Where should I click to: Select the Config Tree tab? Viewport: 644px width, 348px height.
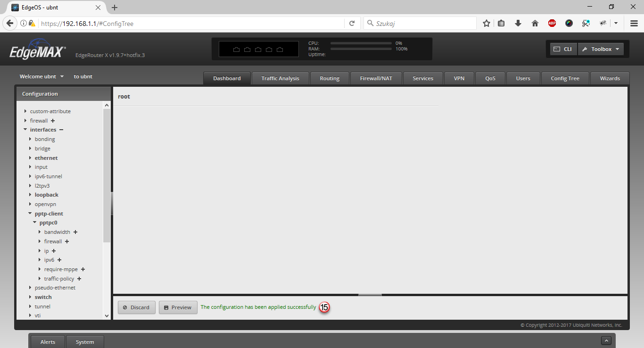click(565, 78)
